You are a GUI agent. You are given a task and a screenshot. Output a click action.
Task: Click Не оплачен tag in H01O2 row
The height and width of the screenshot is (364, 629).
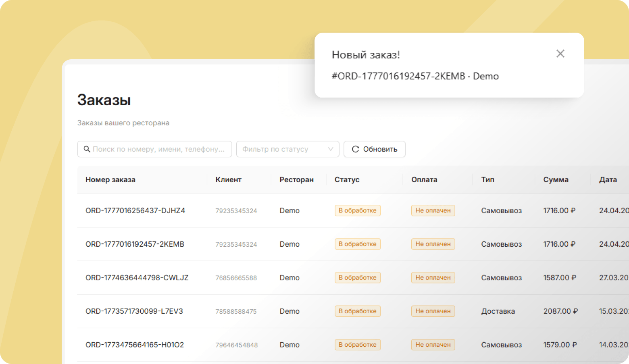click(433, 345)
